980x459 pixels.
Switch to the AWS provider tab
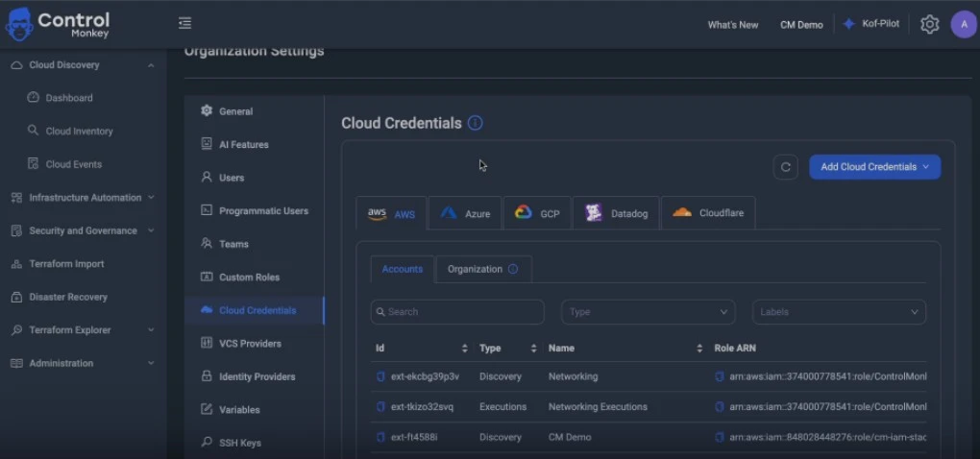pos(391,213)
